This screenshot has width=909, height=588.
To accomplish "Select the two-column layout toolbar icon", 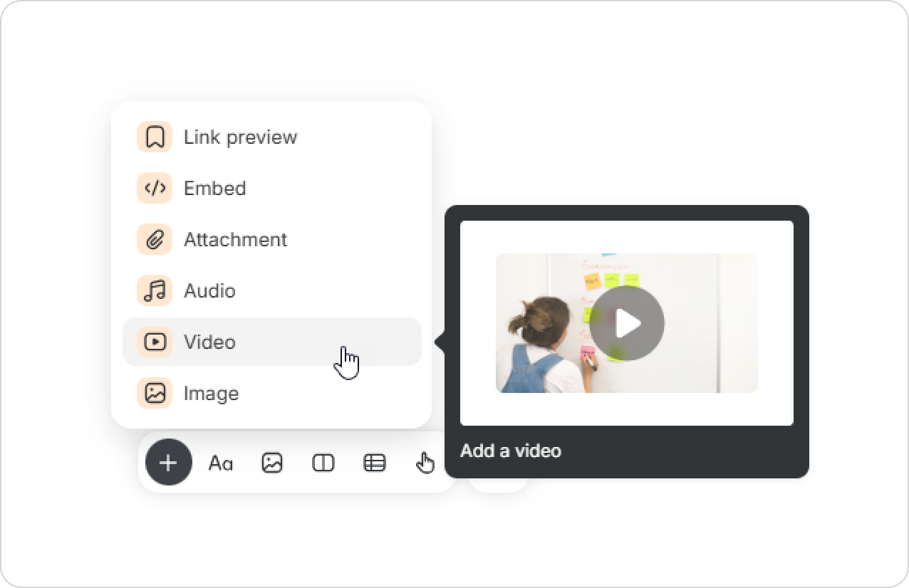I will 323,463.
